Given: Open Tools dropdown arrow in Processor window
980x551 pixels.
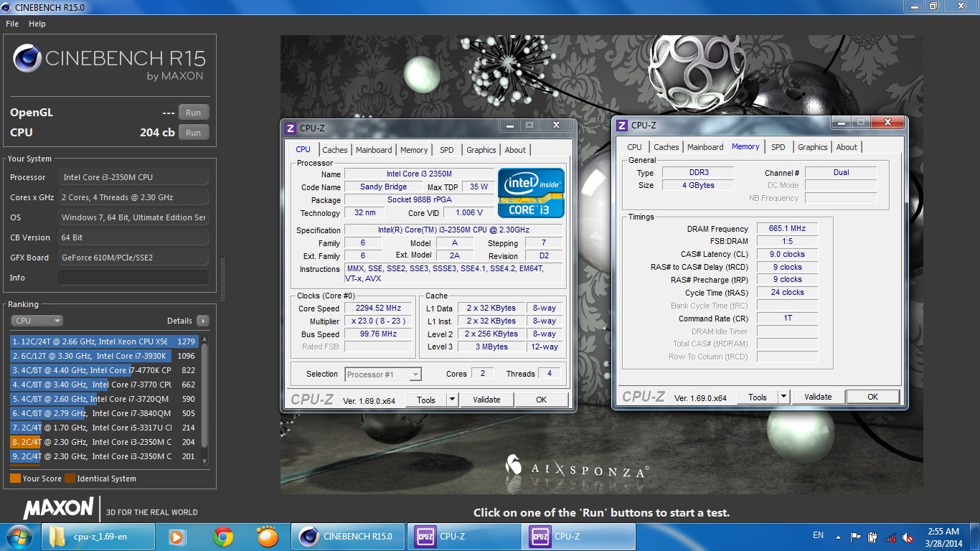Looking at the screenshot, I should 452,400.
